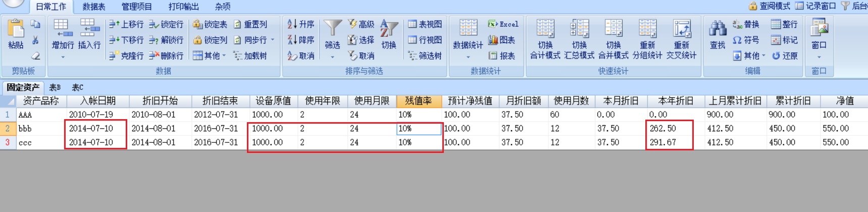Image resolution: width=868 pixels, height=212 pixels.
Task: Click 取消 cancel sort
Action: click(301, 56)
